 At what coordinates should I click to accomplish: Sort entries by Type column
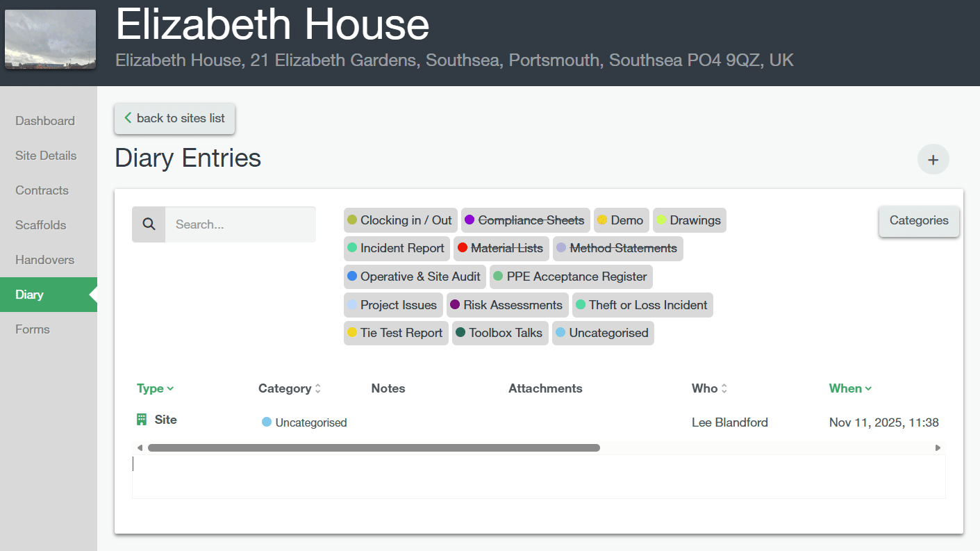(155, 388)
